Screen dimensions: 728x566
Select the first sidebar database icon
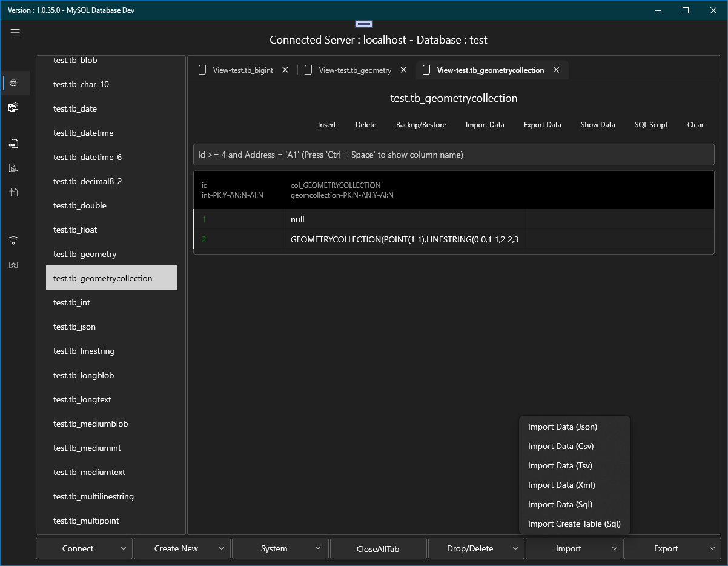(x=13, y=83)
